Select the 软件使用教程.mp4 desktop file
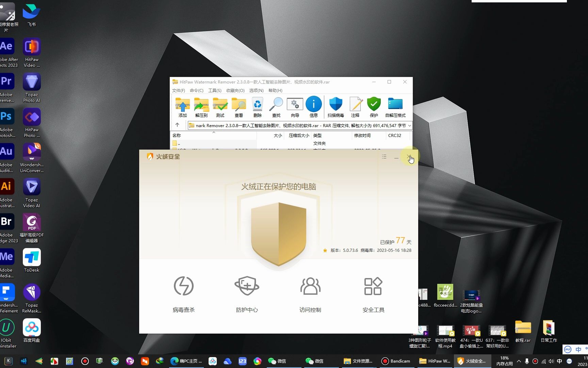Screen dimensions: 588x368 pyautogui.click(x=445, y=336)
